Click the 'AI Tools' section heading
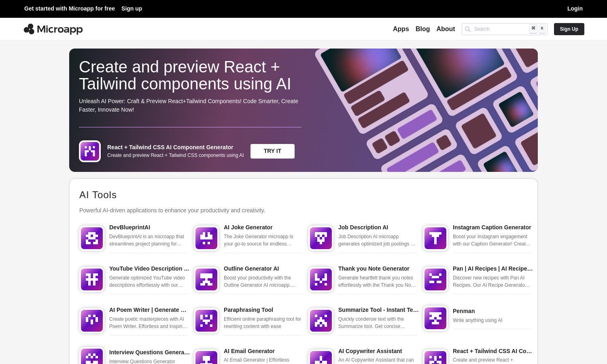 (x=98, y=195)
